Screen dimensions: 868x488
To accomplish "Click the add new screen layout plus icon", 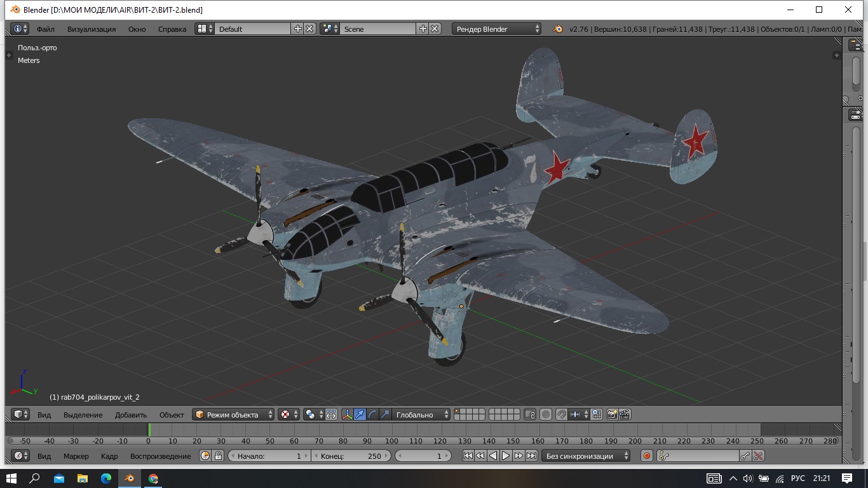I will point(297,29).
